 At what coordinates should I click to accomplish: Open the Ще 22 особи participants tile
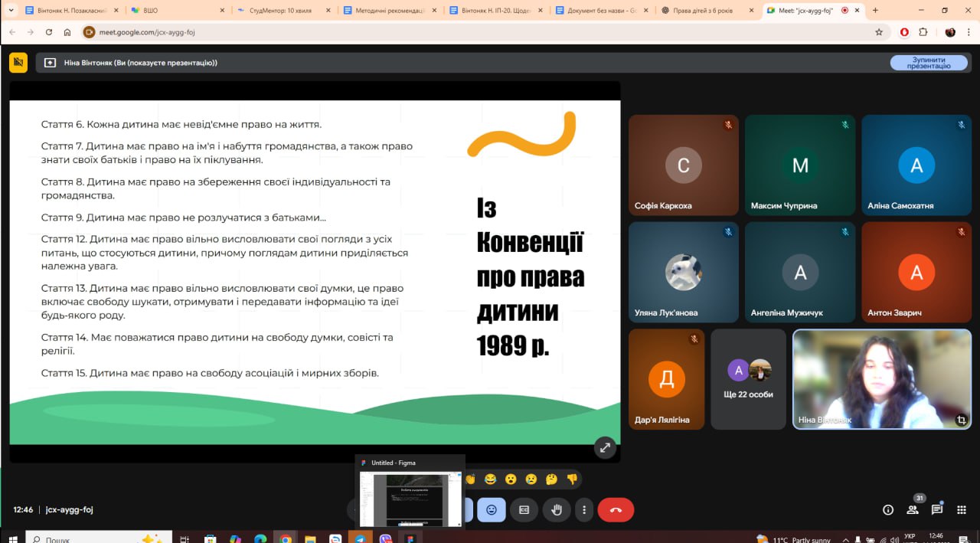pyautogui.click(x=748, y=379)
